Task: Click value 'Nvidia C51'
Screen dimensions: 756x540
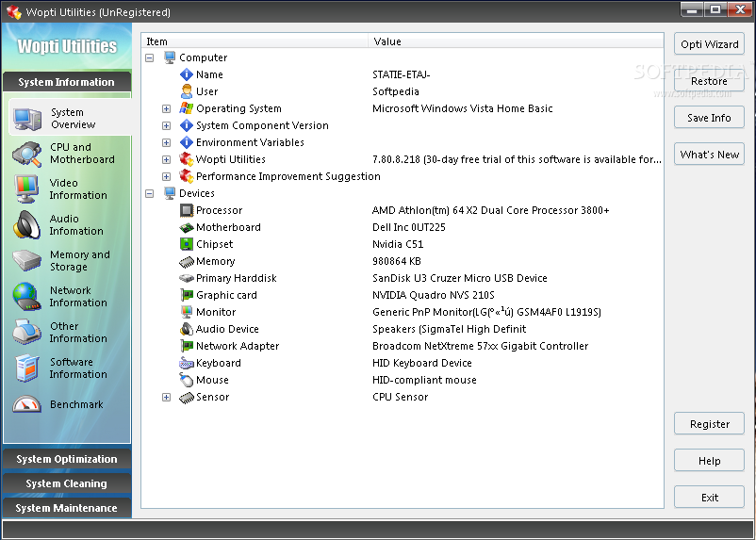Action: (x=398, y=244)
